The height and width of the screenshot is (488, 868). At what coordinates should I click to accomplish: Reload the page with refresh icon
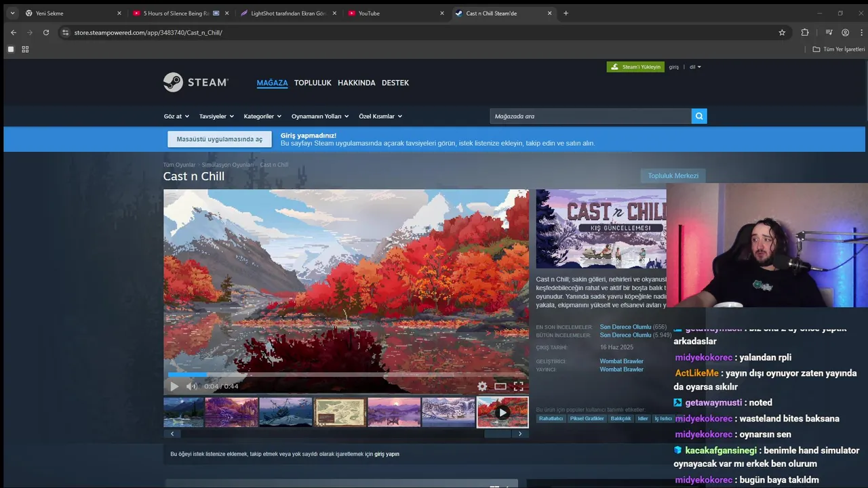(46, 33)
